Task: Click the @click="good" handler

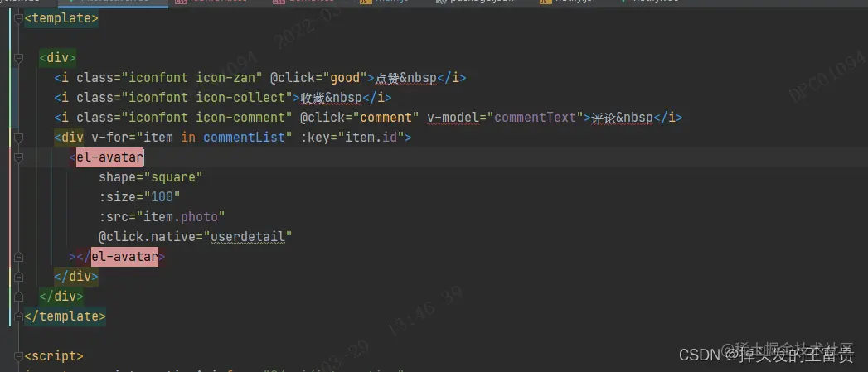Action: point(319,78)
